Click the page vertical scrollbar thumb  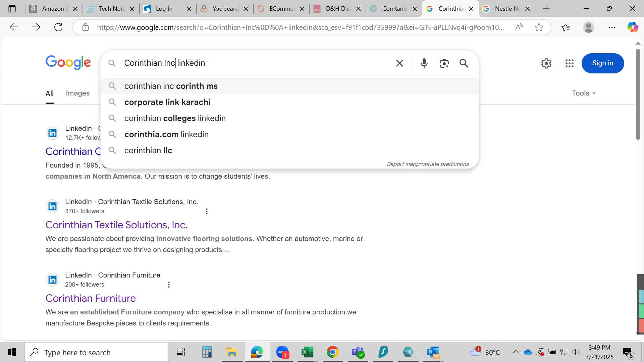pos(638,94)
